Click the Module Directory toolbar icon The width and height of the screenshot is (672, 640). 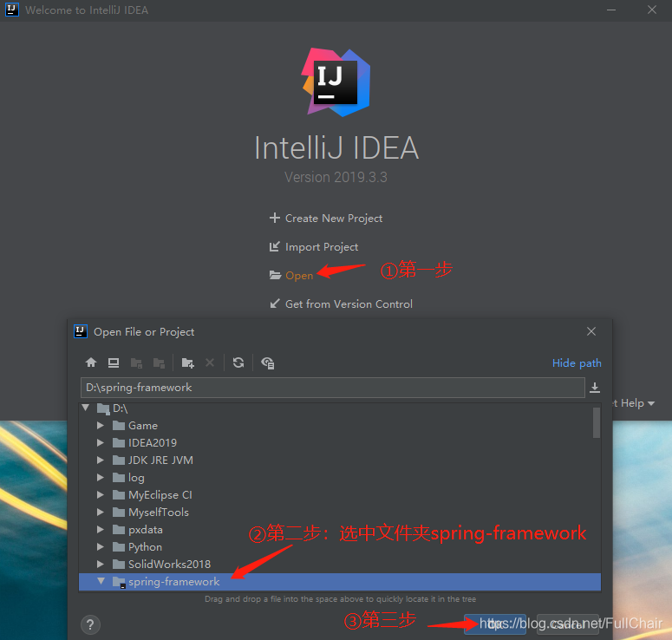tap(159, 363)
